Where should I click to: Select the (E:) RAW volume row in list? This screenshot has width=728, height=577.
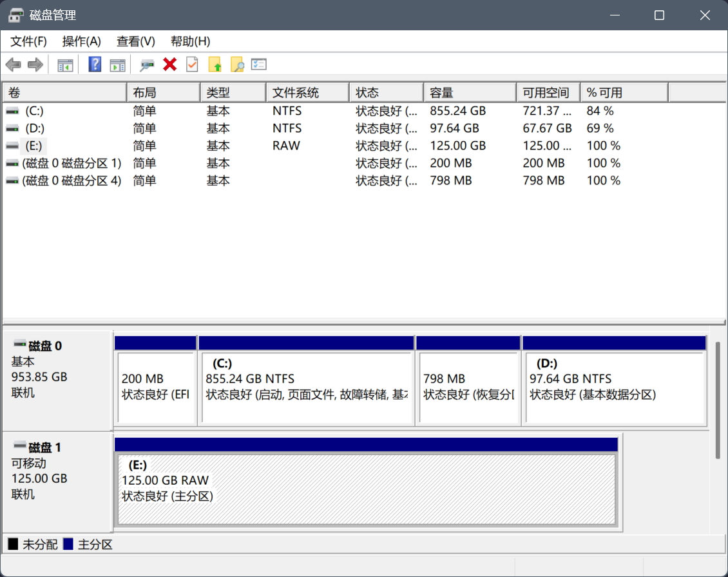click(x=35, y=146)
